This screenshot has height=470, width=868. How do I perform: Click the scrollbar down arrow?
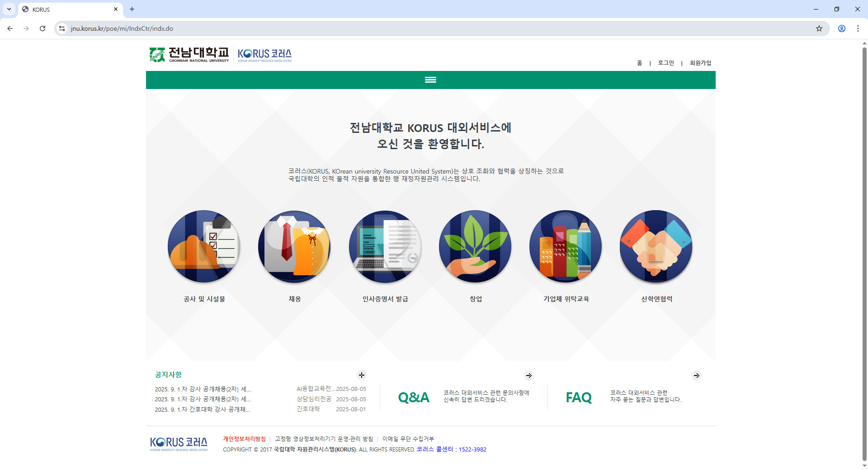[x=864, y=466]
